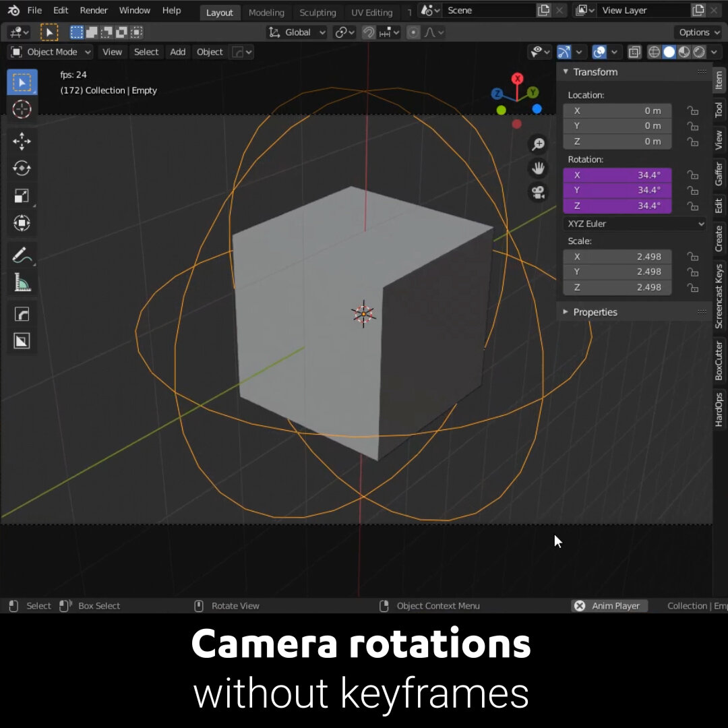This screenshot has width=728, height=728.
Task: Click the green Y axis gizmo handle
Action: coord(533,92)
